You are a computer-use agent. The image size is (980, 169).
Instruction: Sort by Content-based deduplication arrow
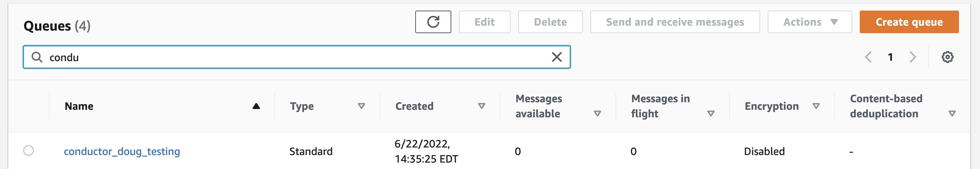point(952,114)
